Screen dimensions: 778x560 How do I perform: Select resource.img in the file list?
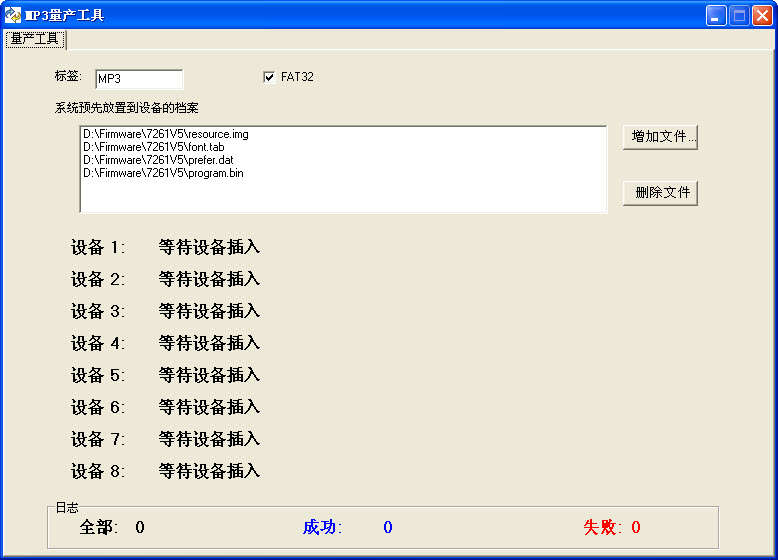click(165, 134)
